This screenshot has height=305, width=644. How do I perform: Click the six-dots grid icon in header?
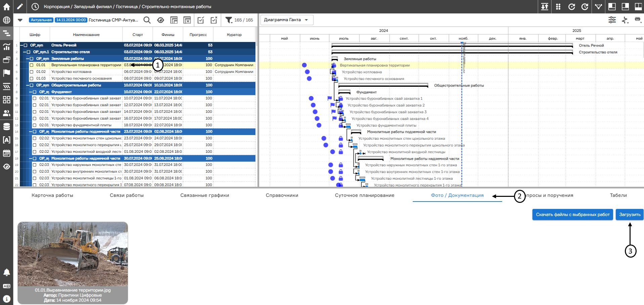click(x=558, y=6)
